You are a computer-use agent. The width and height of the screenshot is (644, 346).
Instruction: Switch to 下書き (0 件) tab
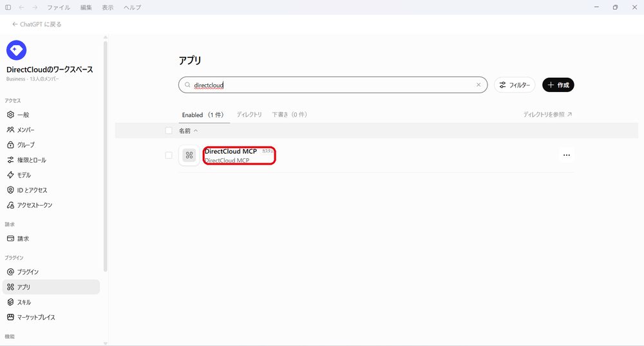click(x=290, y=114)
